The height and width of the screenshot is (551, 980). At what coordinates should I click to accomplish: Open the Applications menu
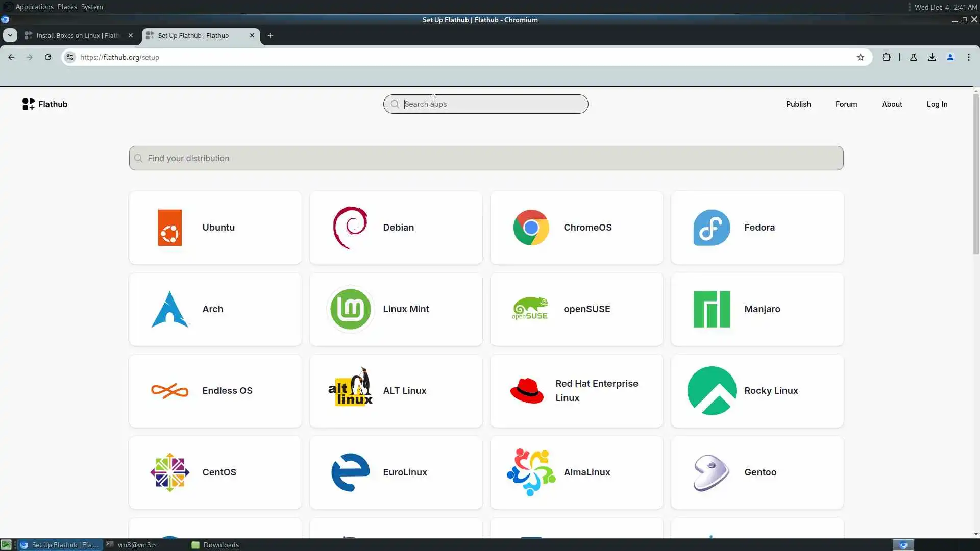click(34, 7)
